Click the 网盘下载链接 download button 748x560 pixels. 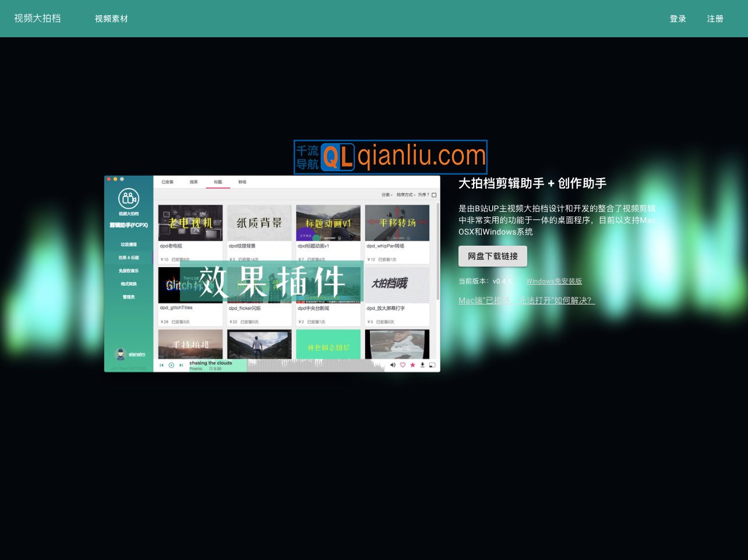click(x=492, y=256)
